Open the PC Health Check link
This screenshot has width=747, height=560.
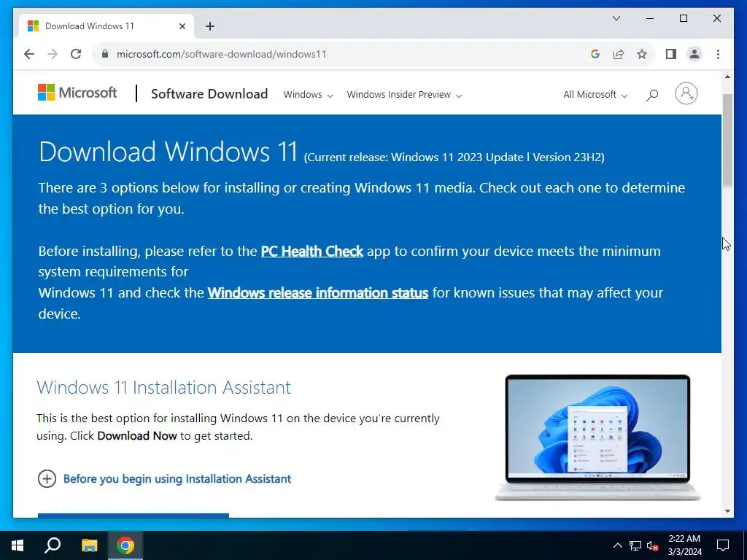pos(312,251)
